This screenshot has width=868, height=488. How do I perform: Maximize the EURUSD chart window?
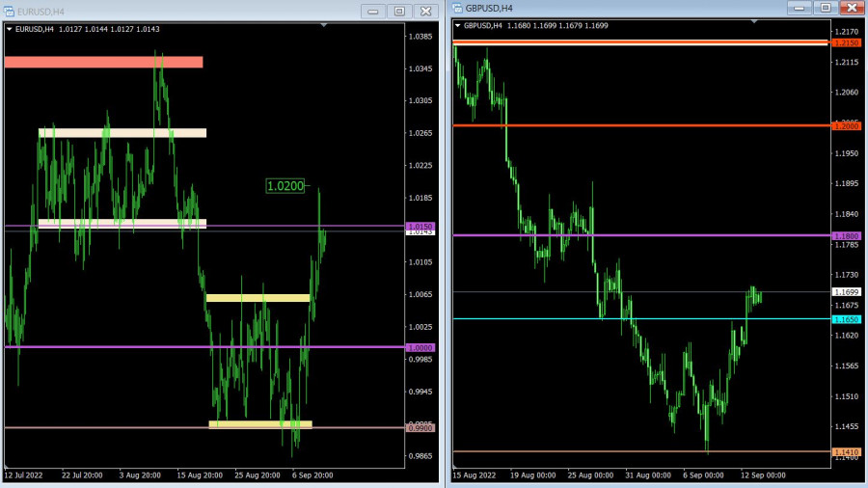(399, 11)
